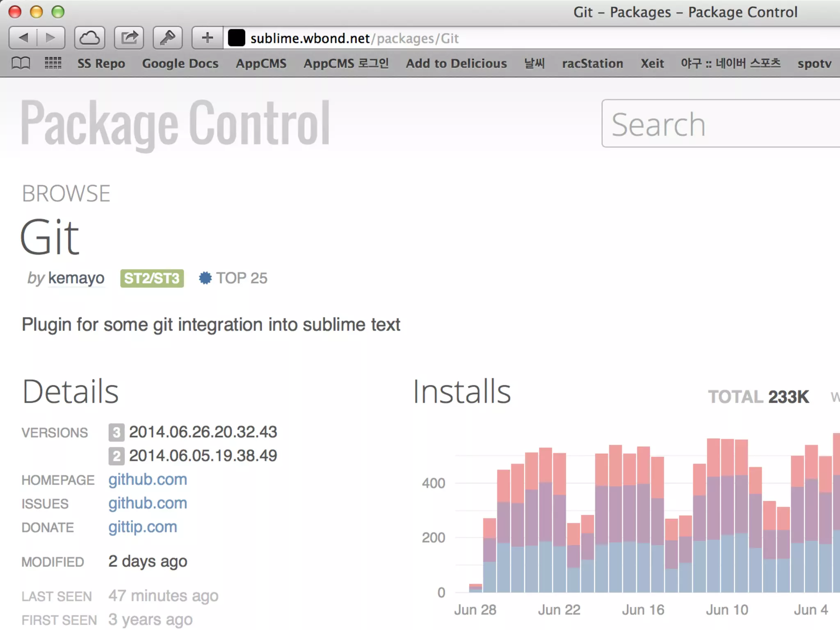
Task: Click the ST2 version number badge
Action: coord(116,456)
